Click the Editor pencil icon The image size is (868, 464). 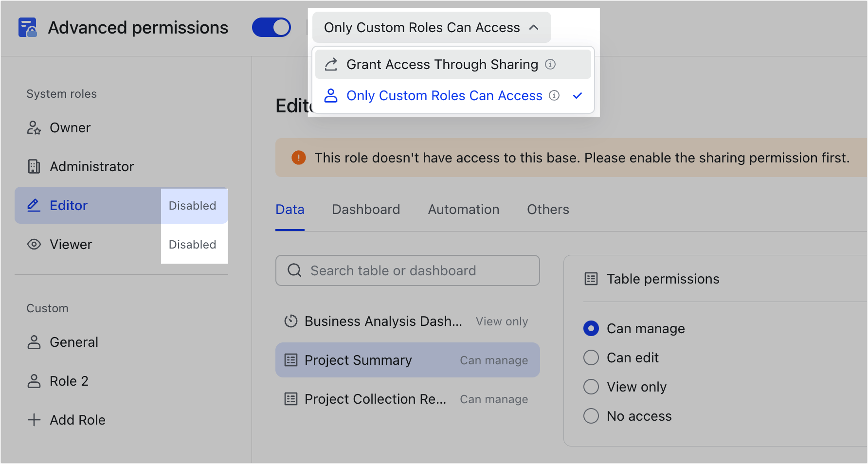click(x=33, y=205)
